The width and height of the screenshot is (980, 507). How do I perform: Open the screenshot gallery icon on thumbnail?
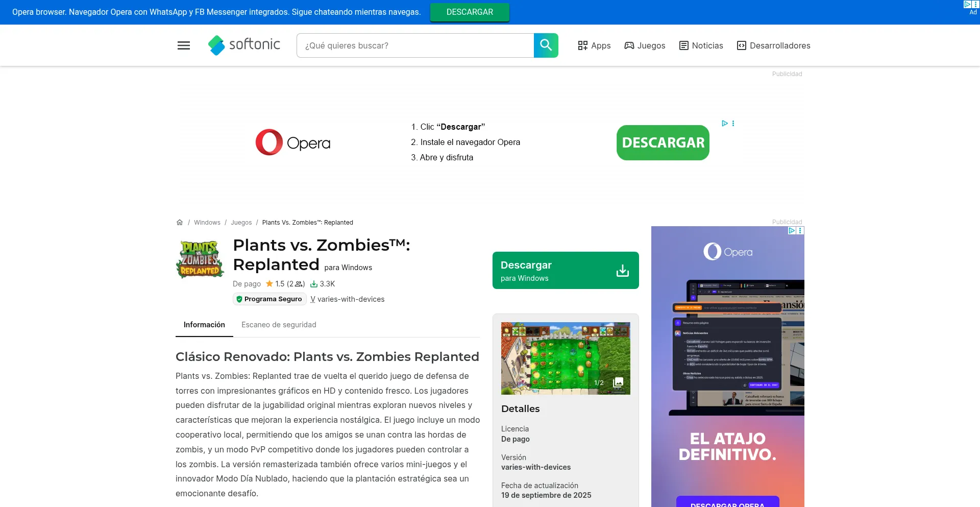tap(618, 382)
